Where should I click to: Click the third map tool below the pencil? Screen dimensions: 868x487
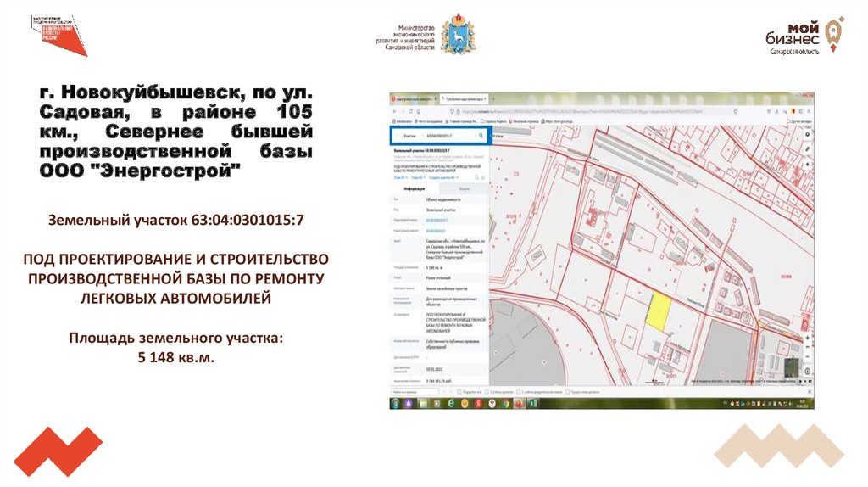tap(808, 164)
